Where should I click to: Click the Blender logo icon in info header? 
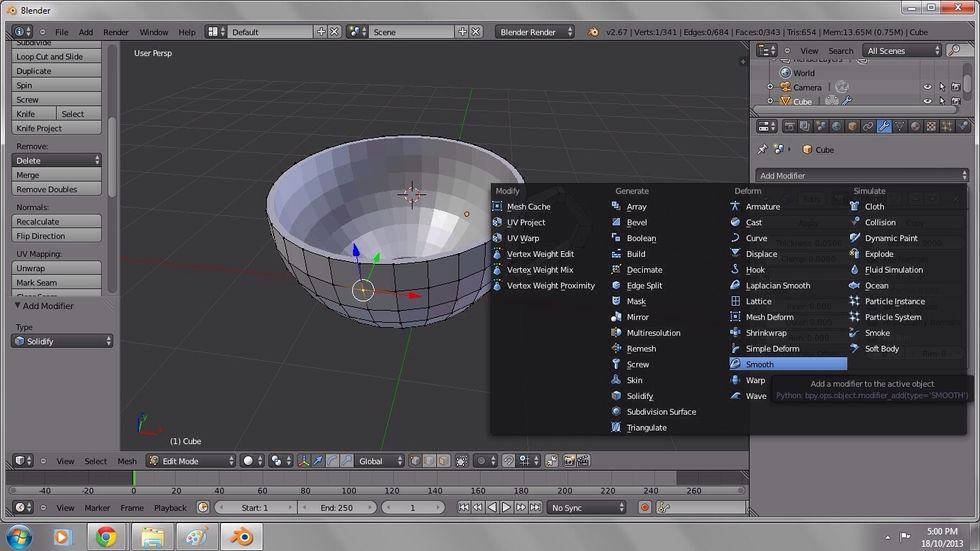pos(592,32)
